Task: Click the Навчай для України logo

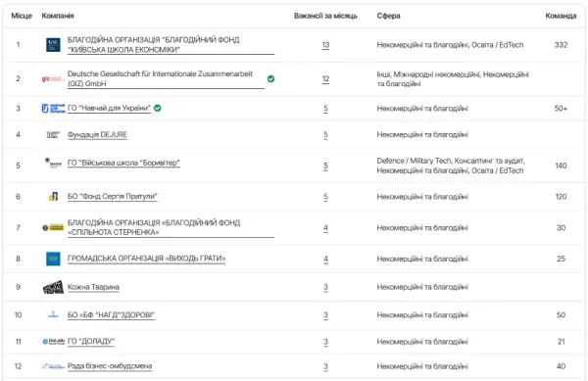Action: (53, 109)
